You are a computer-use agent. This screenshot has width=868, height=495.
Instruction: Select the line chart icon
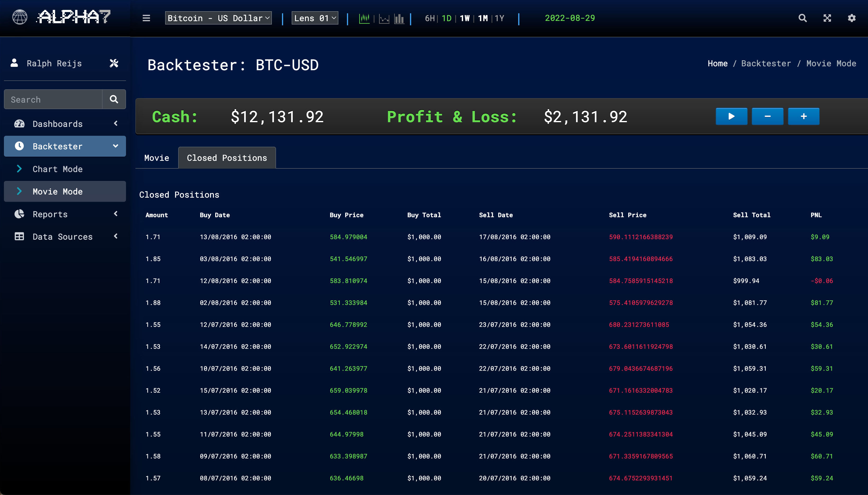384,19
